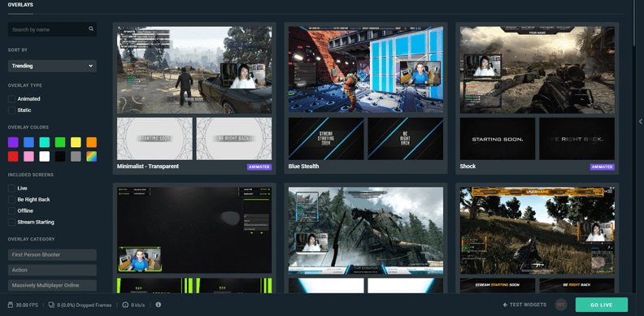Image resolution: width=644 pixels, height=316 pixels.
Task: View Shock Be Right Back thumbnail
Action: click(x=577, y=139)
